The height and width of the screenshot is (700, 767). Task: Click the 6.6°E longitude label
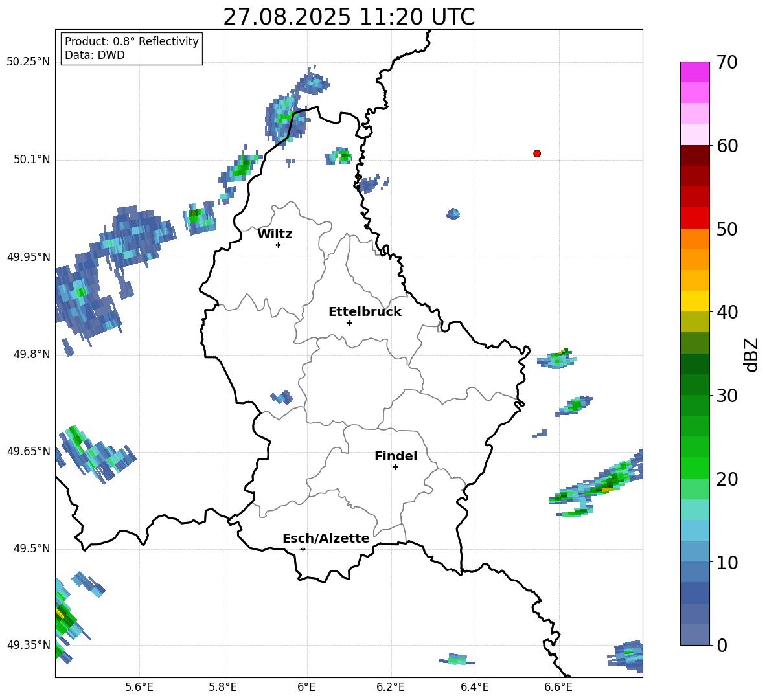tap(558, 687)
